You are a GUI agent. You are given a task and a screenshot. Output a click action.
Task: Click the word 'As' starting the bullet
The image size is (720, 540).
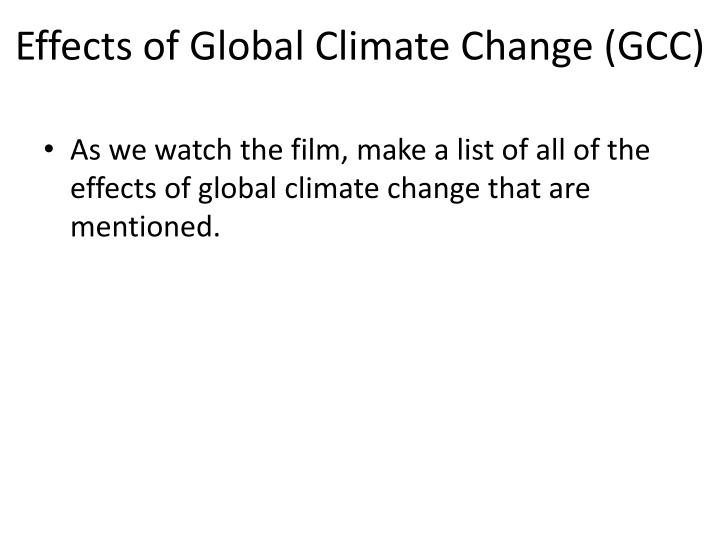pyautogui.click(x=85, y=151)
